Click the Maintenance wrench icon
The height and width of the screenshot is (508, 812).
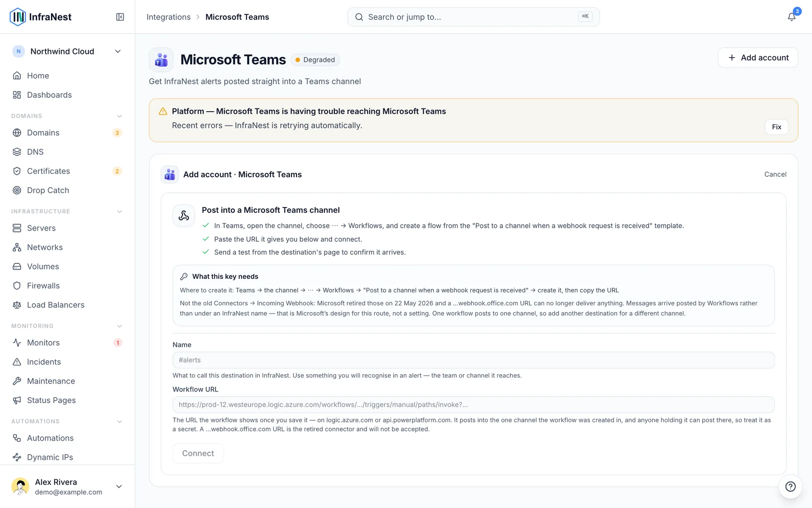(x=17, y=381)
